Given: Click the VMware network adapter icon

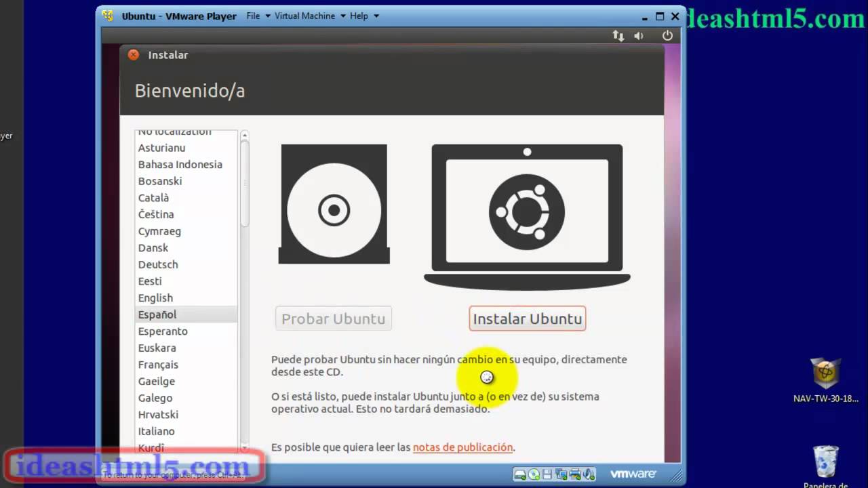Looking at the screenshot, I should [561, 474].
